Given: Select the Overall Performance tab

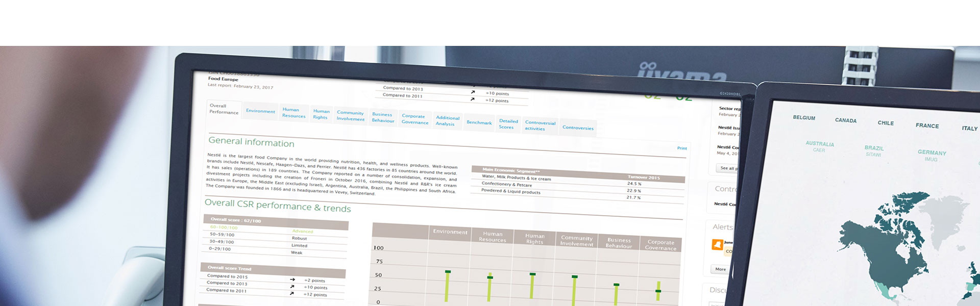Looking at the screenshot, I should tap(224, 109).
